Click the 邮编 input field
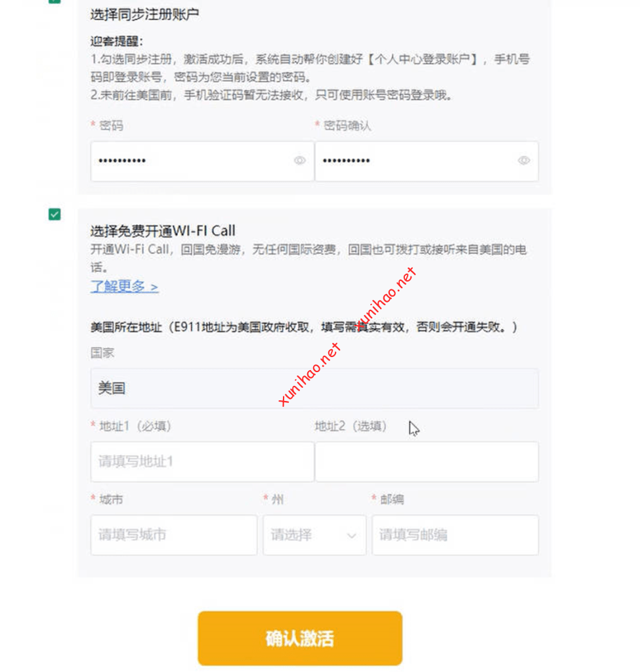640x672 pixels. click(x=456, y=535)
